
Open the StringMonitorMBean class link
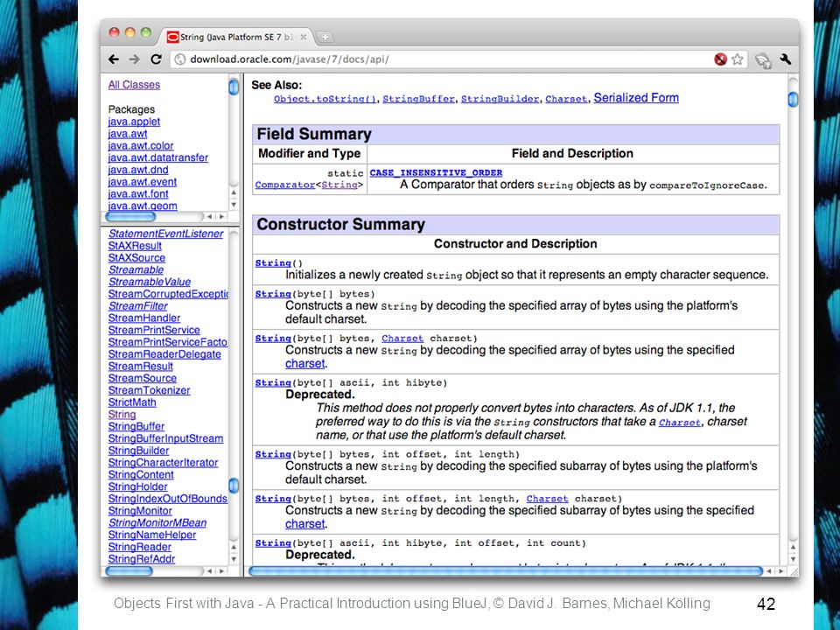click(x=157, y=523)
